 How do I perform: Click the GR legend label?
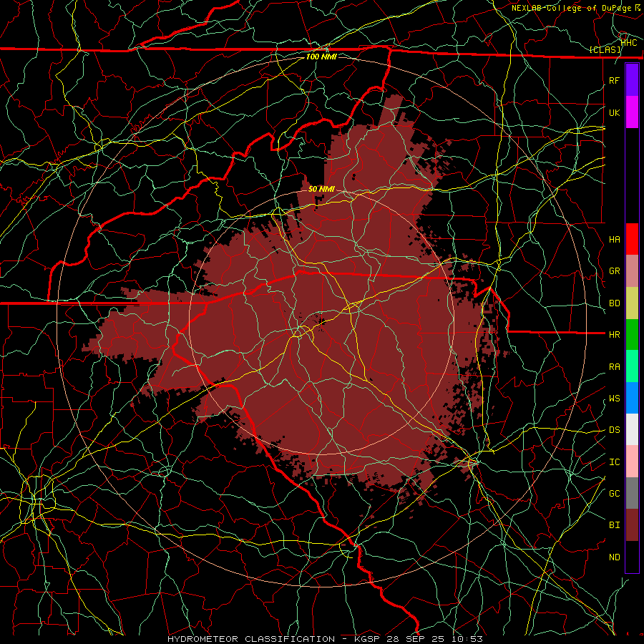pos(615,271)
